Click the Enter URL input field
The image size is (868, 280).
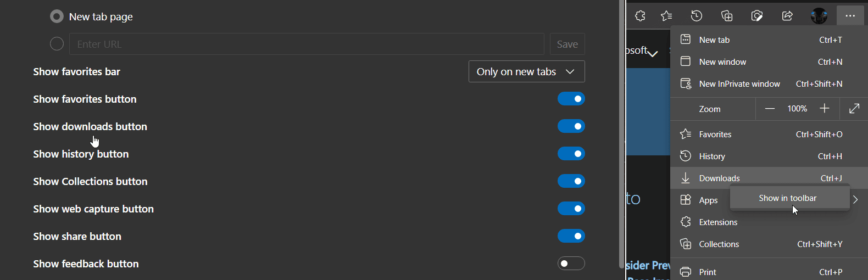[x=306, y=44]
